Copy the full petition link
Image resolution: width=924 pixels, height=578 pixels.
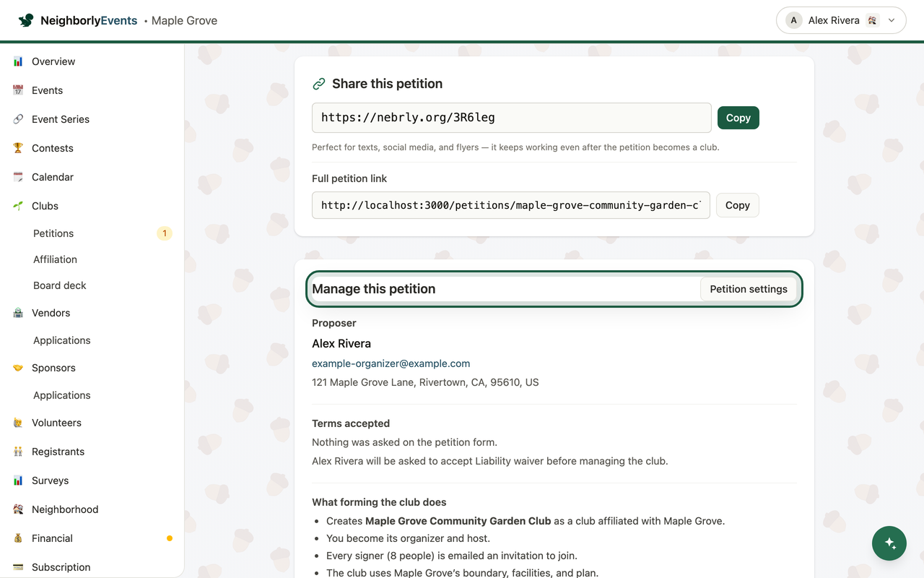point(737,205)
